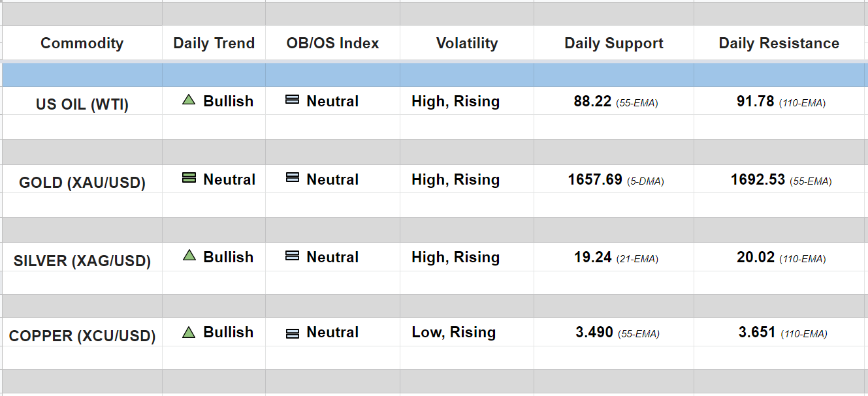Click GOLD's OB/OS neutral bars icon
868x396 pixels.
coord(293,178)
